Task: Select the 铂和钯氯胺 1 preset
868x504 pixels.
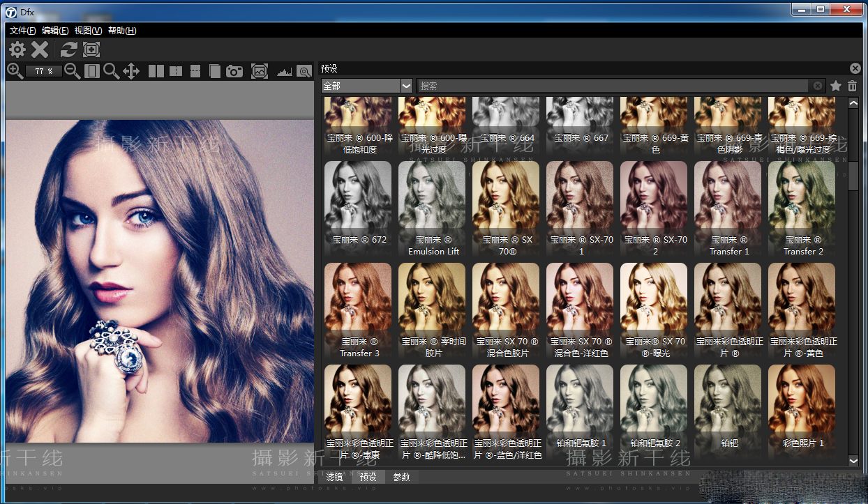Action: [x=581, y=413]
